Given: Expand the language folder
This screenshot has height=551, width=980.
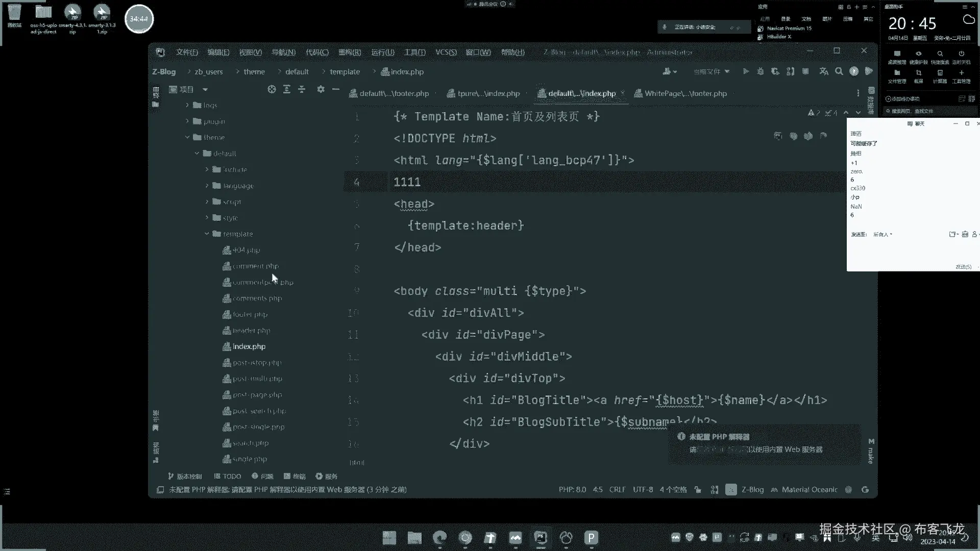Looking at the screenshot, I should tap(207, 186).
